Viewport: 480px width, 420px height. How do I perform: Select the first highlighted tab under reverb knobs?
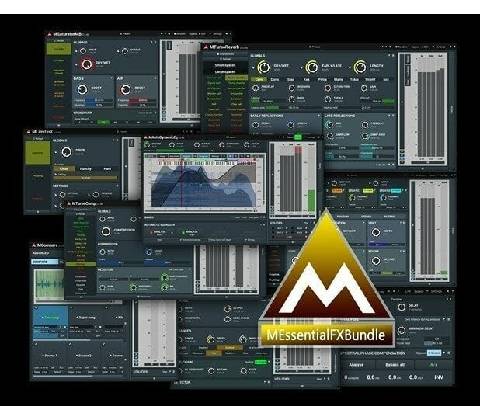pyautogui.click(x=259, y=79)
